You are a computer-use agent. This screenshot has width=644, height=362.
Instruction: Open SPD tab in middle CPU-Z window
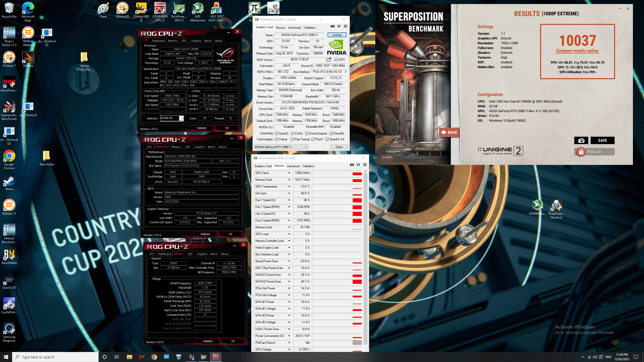188,147
